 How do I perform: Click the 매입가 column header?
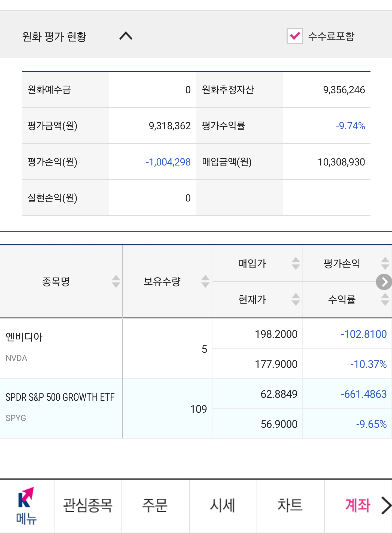(x=252, y=263)
